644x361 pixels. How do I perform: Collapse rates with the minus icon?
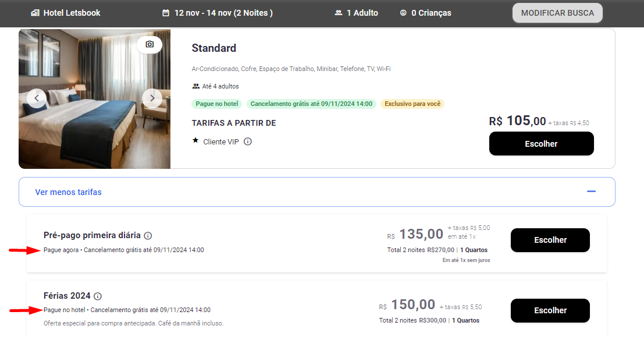[x=591, y=192]
